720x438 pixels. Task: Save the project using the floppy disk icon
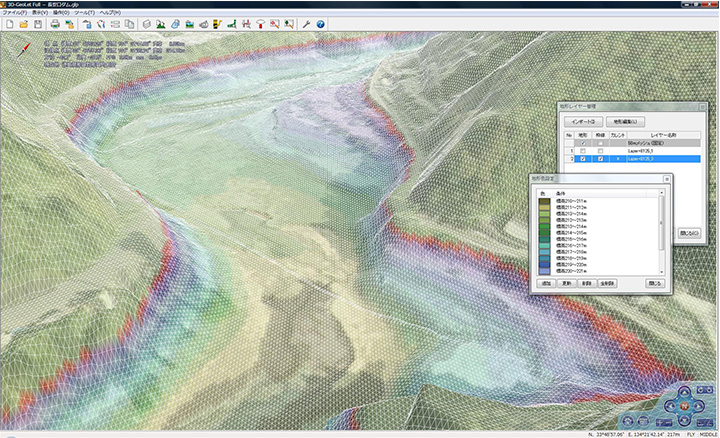[37, 23]
